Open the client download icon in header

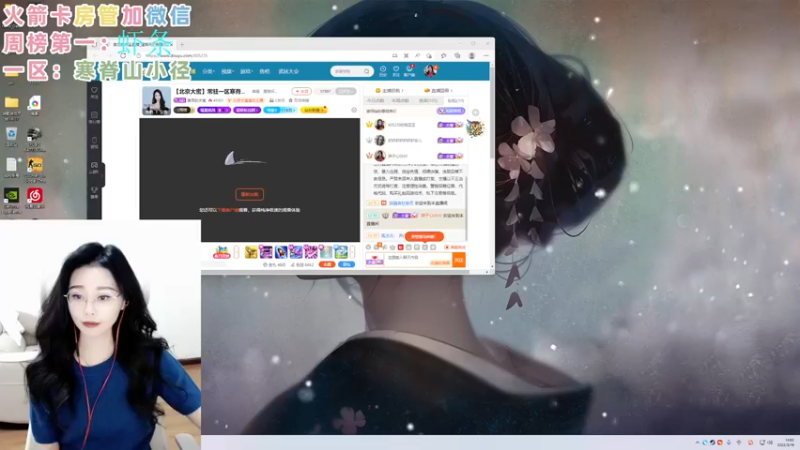pyautogui.click(x=409, y=71)
